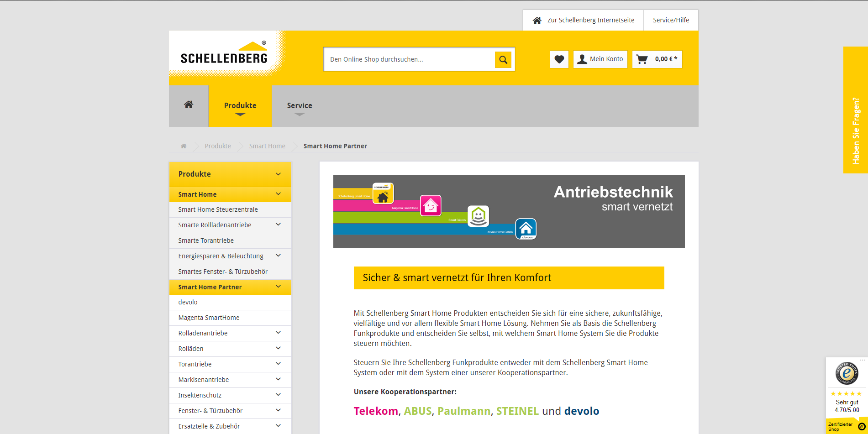Viewport: 868px width, 434px height.
Task: Go to Smart Home breadcrumb
Action: (267, 146)
